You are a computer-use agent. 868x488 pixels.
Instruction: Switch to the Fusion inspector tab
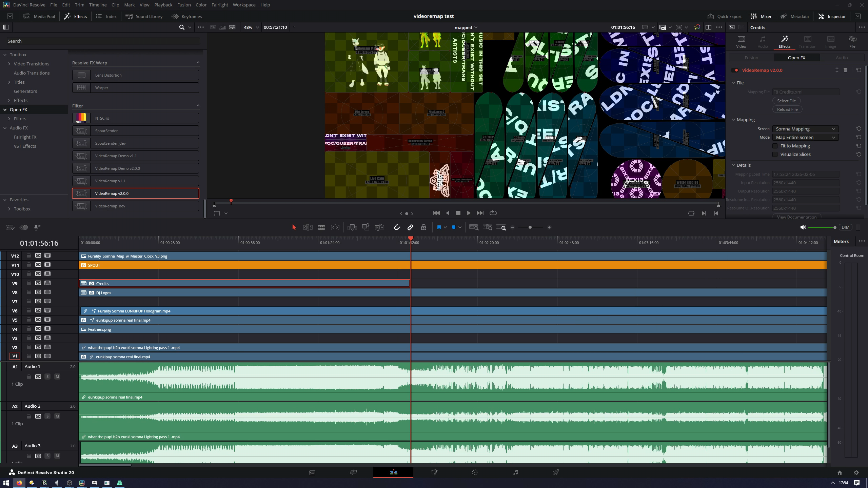[751, 58]
